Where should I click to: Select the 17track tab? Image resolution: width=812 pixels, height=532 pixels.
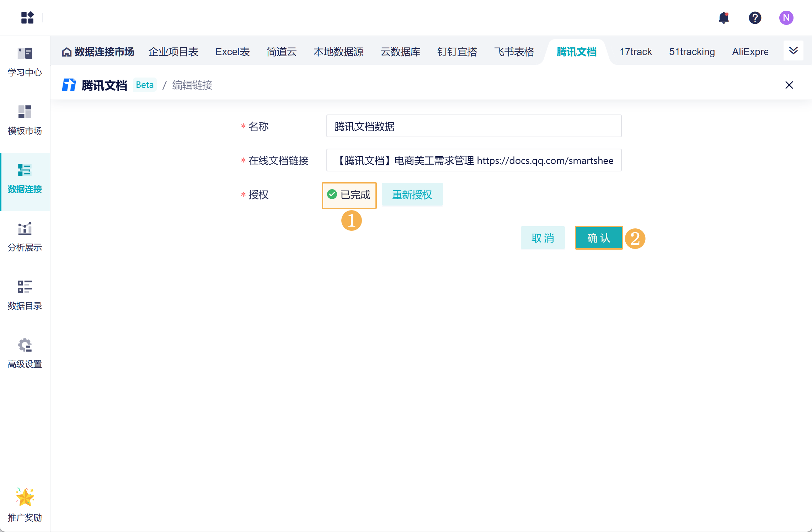(635, 52)
